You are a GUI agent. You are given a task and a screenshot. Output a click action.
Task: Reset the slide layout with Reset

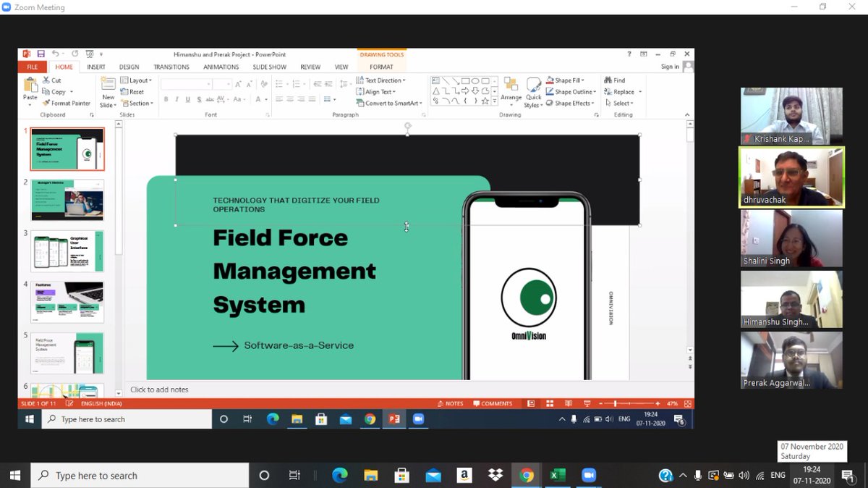132,92
